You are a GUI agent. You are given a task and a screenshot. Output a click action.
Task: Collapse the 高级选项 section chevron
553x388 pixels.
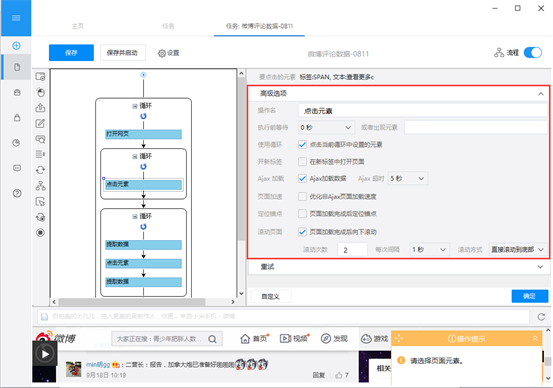click(x=540, y=94)
